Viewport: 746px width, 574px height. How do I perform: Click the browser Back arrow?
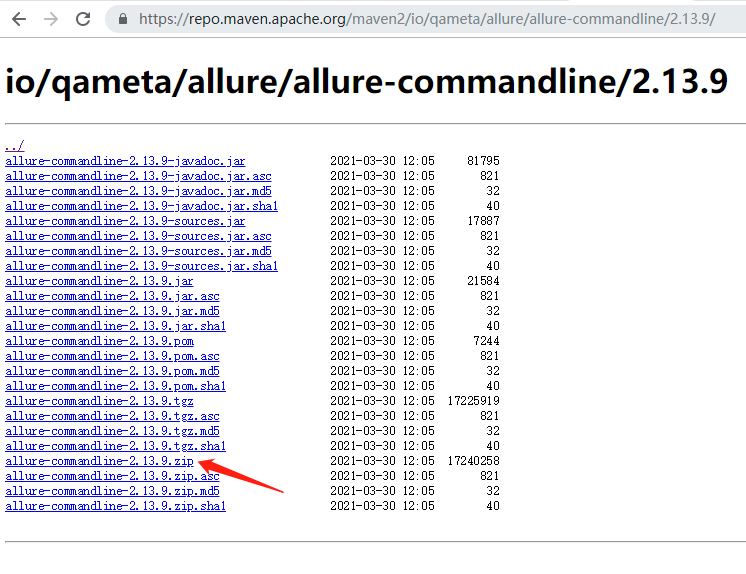(19, 19)
